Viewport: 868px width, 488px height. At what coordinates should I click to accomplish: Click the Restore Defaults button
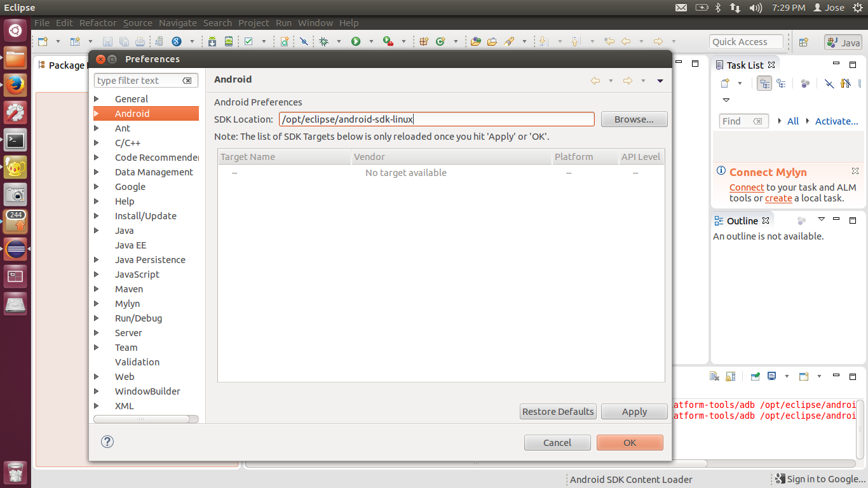[x=558, y=412]
